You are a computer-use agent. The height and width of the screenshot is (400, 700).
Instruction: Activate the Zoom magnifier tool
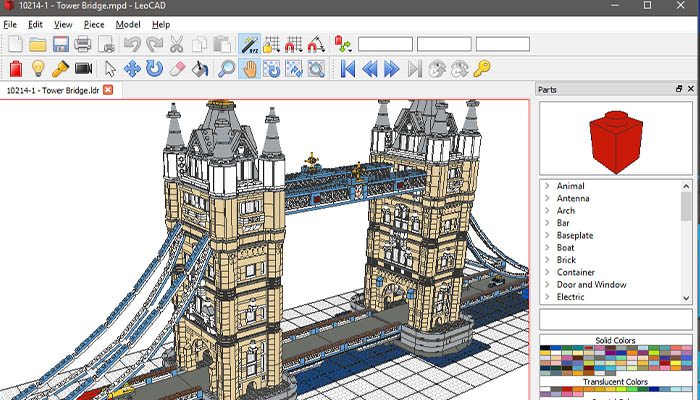pyautogui.click(x=226, y=68)
